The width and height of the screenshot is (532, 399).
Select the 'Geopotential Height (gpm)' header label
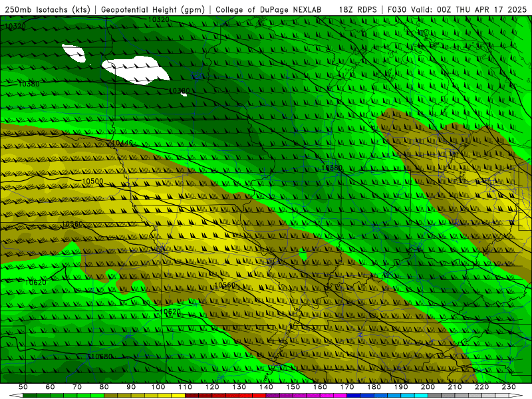tap(153, 9)
